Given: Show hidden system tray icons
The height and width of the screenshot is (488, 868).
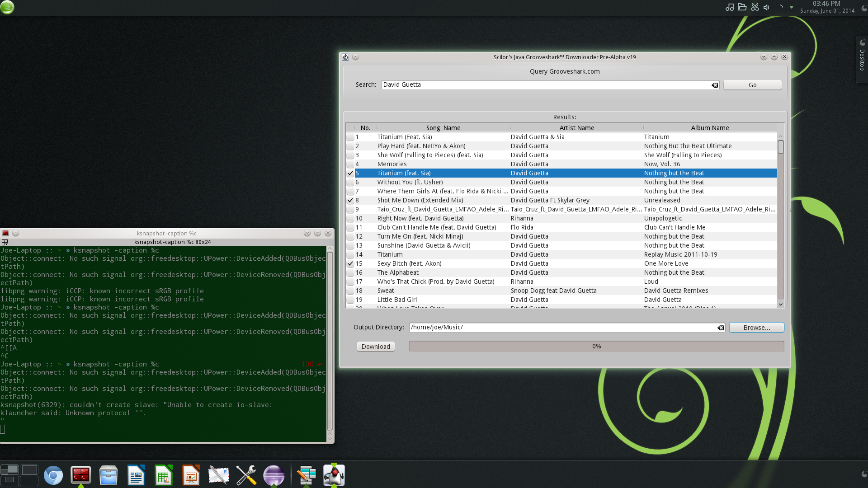Looking at the screenshot, I should tap(791, 7).
